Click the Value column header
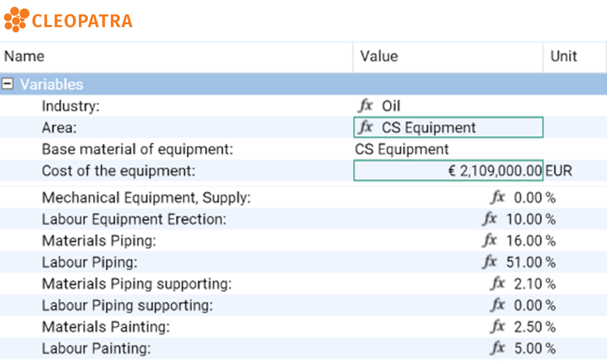Viewport: 607px width, 364px height. click(x=380, y=56)
